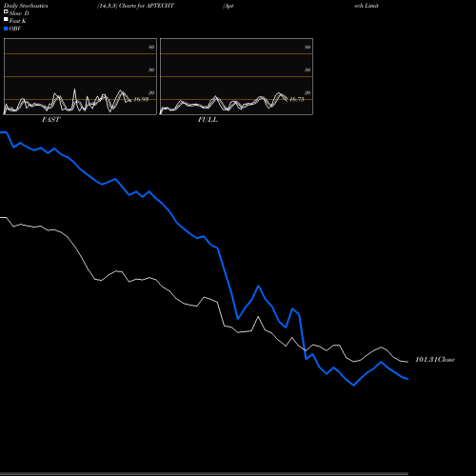
Task: Click the '(14,3,3) Charts for APTECHT' heading
Action: tap(135, 6)
